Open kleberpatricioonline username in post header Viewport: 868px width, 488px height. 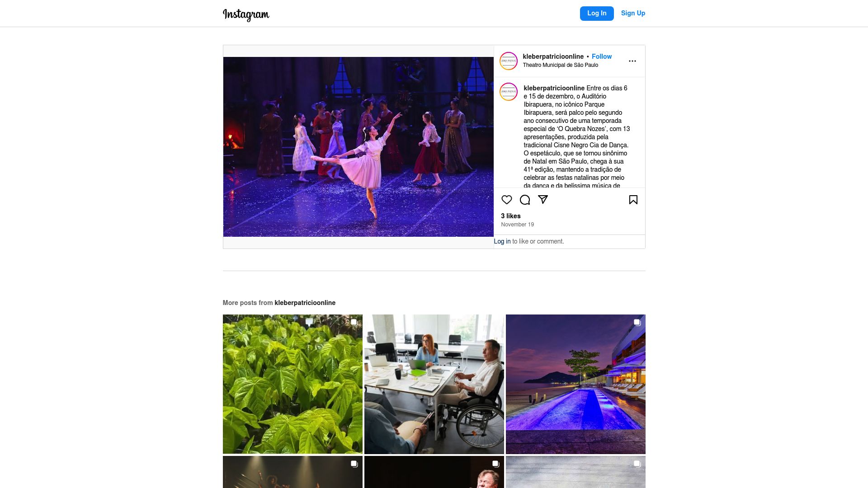[553, 56]
